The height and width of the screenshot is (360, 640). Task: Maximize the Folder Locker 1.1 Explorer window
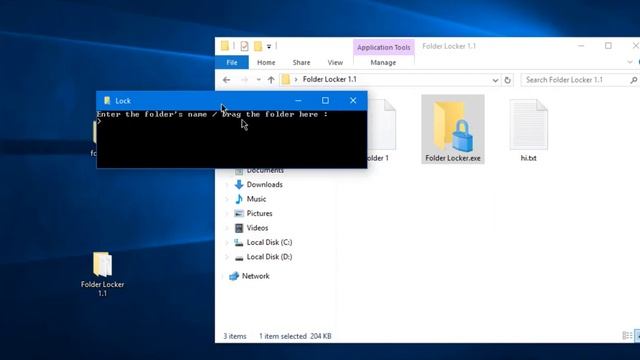(608, 46)
